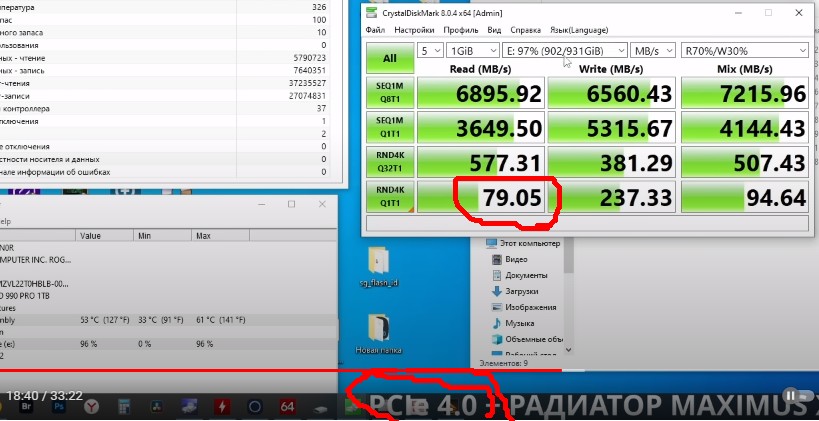
Task: Click the SEQ1M Q8T1 mix value 7215.96
Action: click(745, 92)
